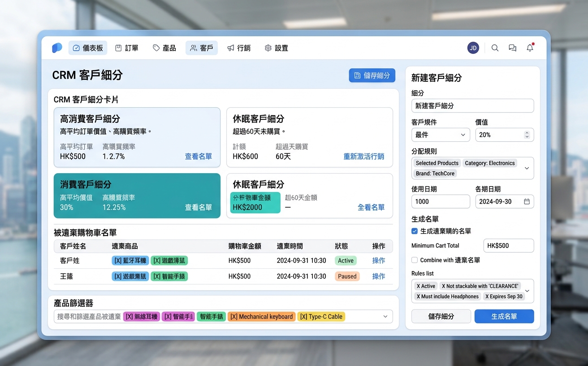Click blue 儲存細分 button beside page title

pos(372,75)
